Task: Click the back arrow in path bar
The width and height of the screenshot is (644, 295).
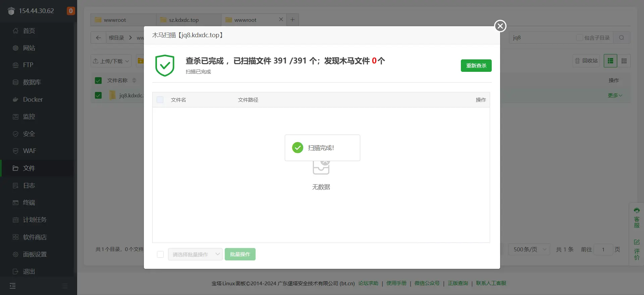Action: pyautogui.click(x=98, y=38)
